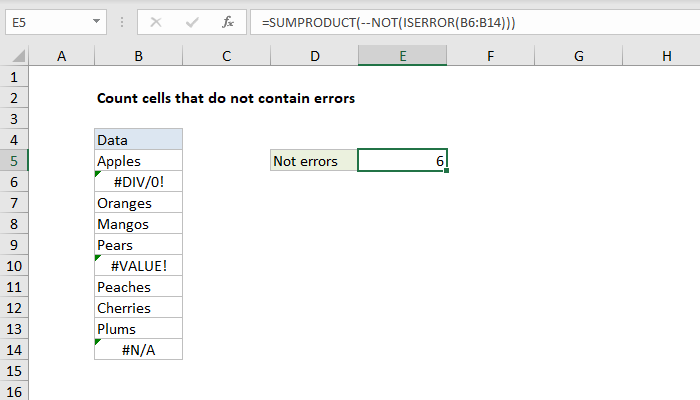Select the 'Mangos' cell

click(x=138, y=224)
